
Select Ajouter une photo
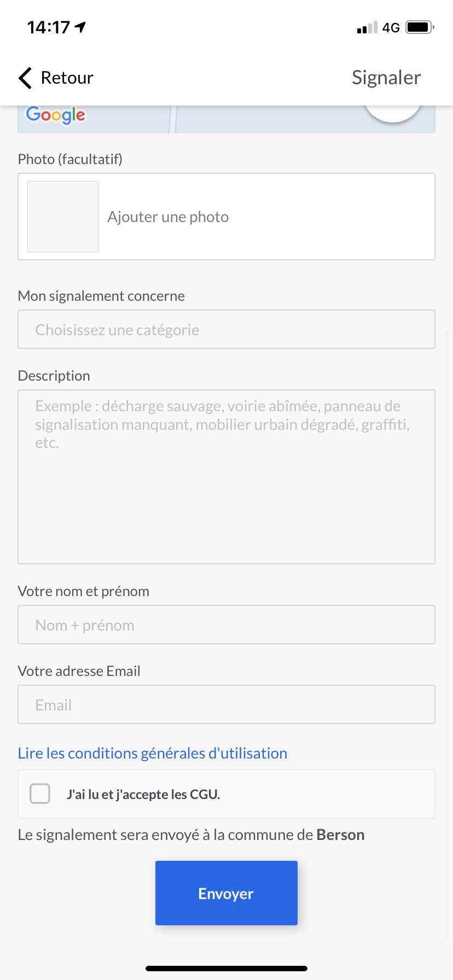168,217
